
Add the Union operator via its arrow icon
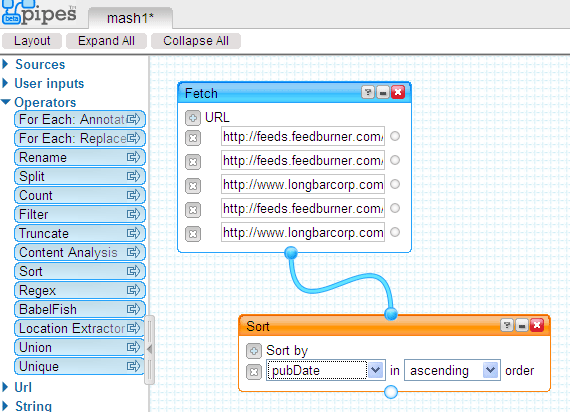coord(133,347)
